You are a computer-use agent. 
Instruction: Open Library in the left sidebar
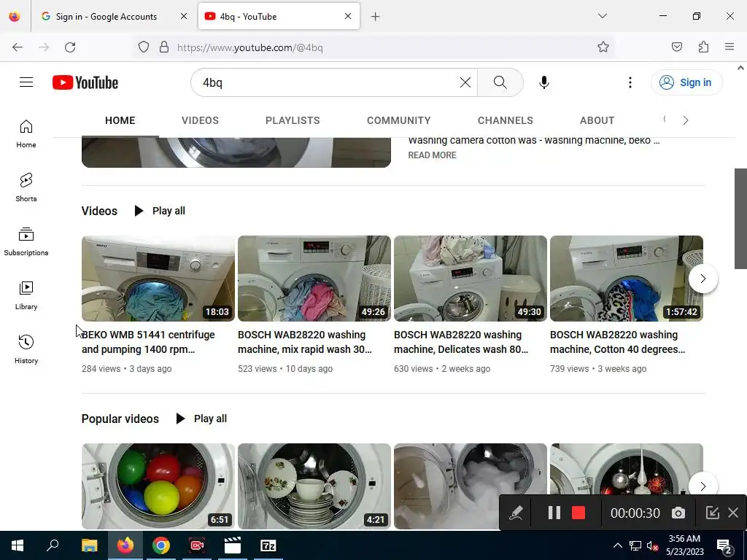pyautogui.click(x=26, y=296)
